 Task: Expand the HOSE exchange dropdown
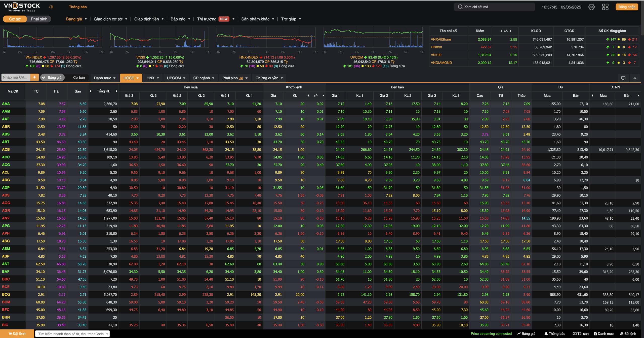pos(131,78)
